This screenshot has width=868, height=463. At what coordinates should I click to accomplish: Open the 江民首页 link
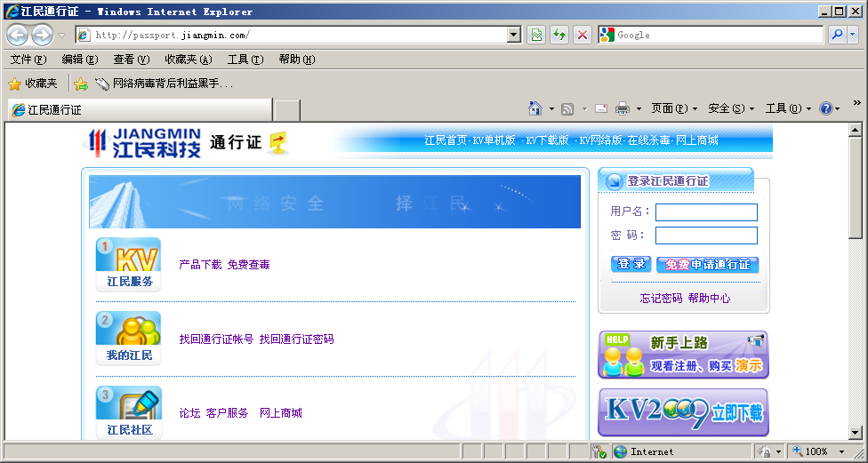[446, 140]
